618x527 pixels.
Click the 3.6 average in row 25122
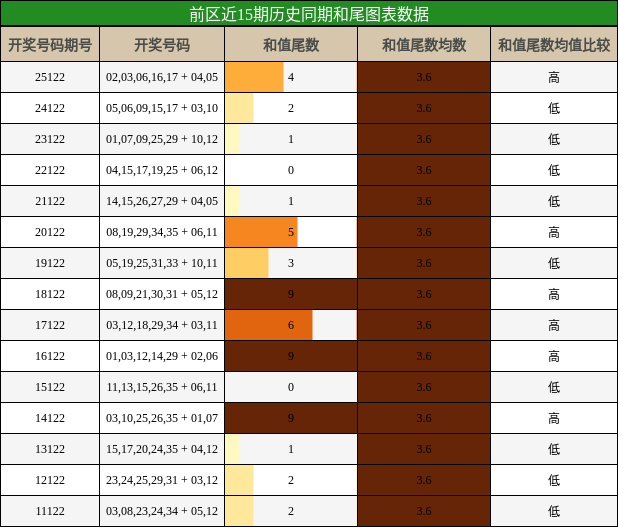(424, 77)
